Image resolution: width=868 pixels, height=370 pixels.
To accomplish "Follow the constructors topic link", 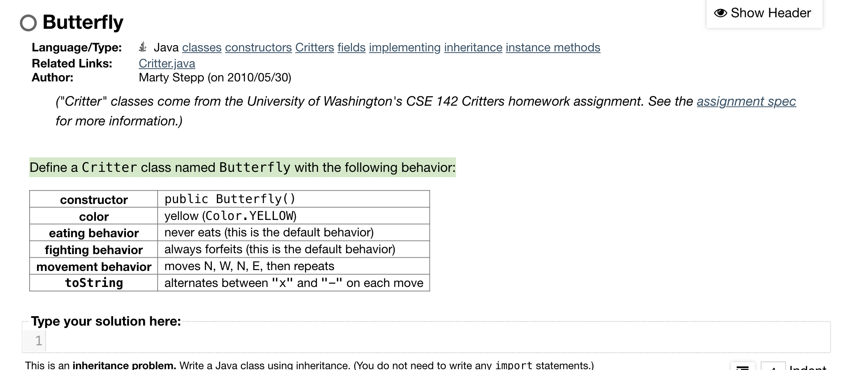I will click(x=258, y=47).
